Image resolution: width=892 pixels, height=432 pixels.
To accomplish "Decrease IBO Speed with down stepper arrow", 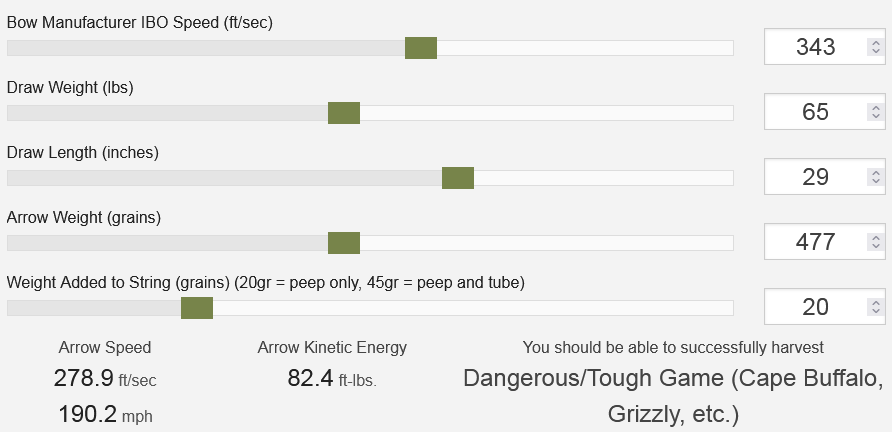I will click(x=876, y=51).
